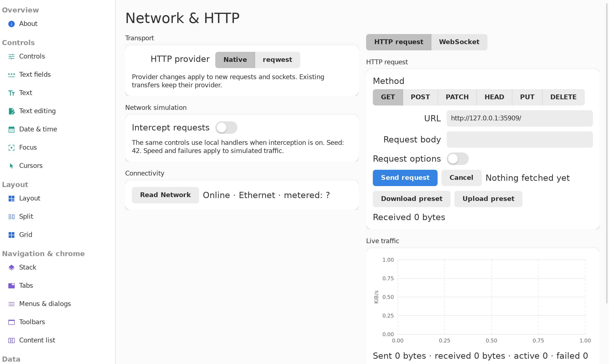
Task: Select the Text fields asterisks icon
Action: 12,75
